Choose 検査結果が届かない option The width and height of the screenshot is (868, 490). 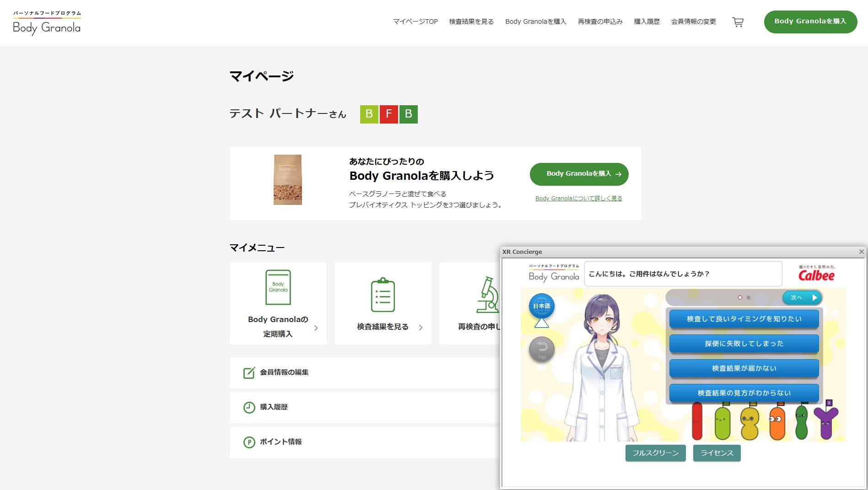click(744, 368)
